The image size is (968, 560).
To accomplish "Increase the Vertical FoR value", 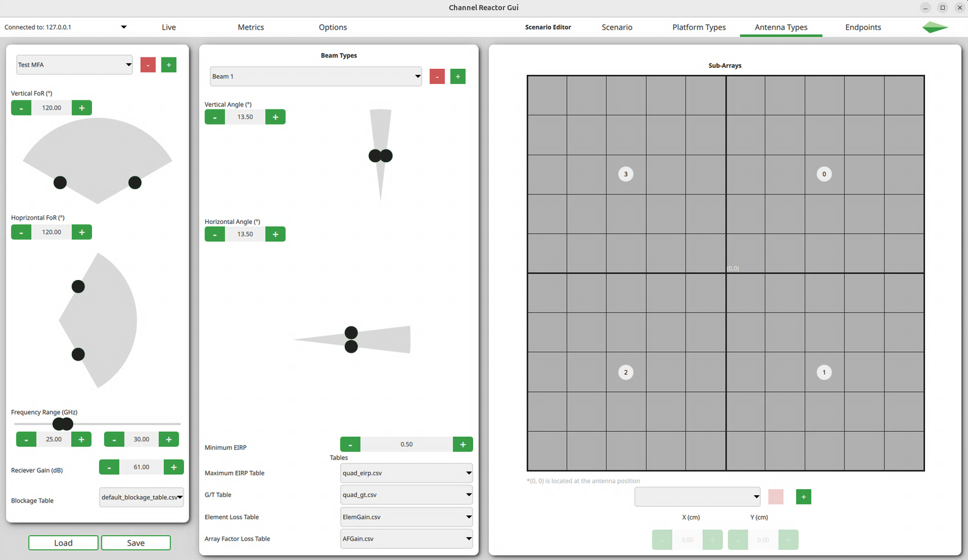I will point(82,108).
